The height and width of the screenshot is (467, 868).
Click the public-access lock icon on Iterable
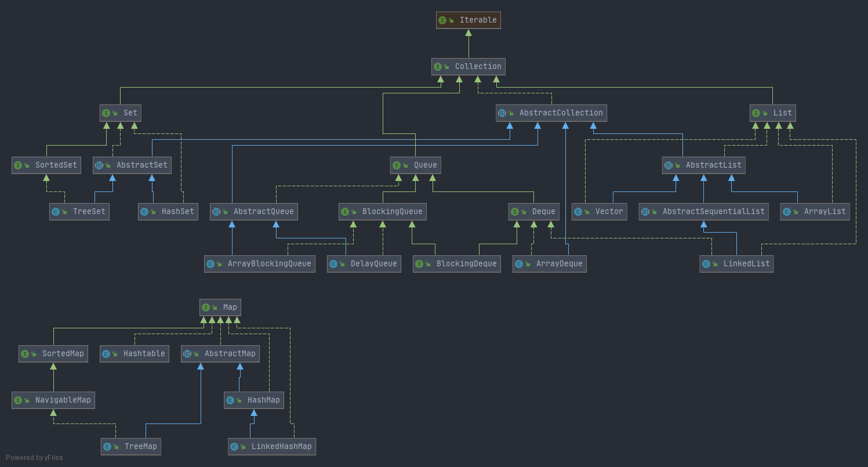coord(451,20)
